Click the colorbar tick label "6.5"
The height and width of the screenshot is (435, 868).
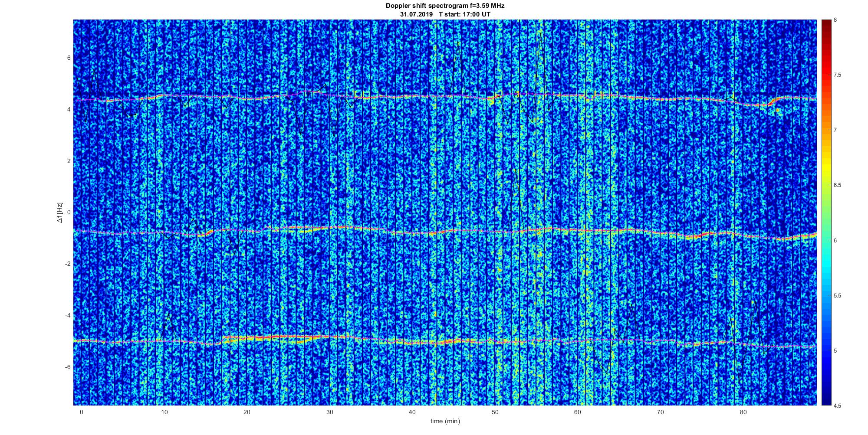[x=838, y=185]
